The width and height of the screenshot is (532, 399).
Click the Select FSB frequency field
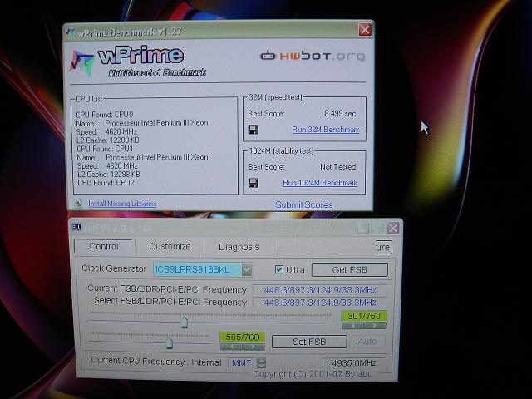click(x=319, y=303)
